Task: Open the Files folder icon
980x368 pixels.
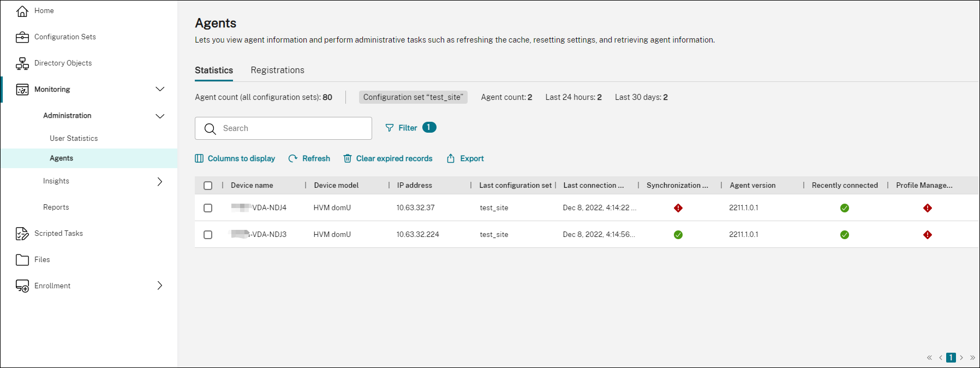Action: coord(22,260)
